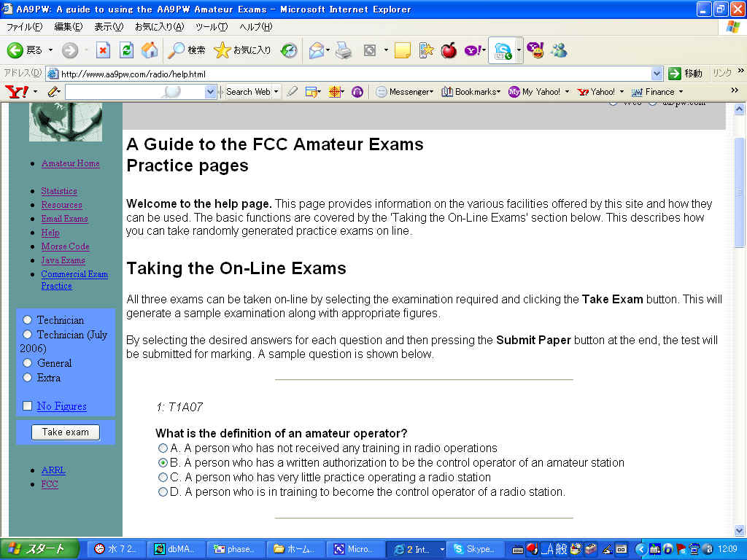Expand the Messenger dropdown menu

pos(405,92)
